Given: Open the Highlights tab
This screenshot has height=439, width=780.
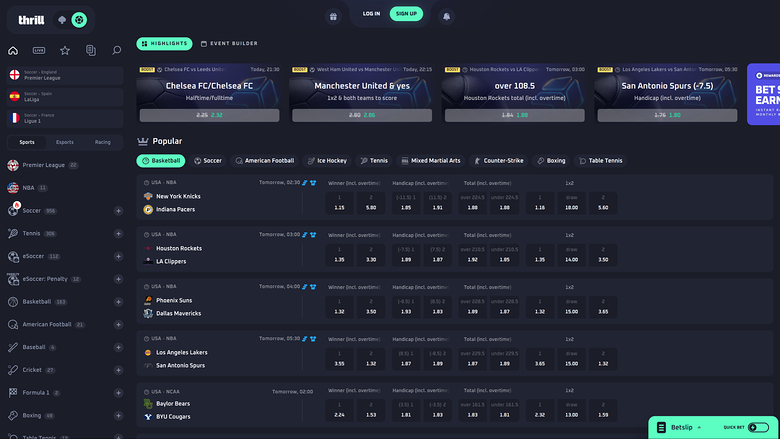Looking at the screenshot, I should click(164, 44).
